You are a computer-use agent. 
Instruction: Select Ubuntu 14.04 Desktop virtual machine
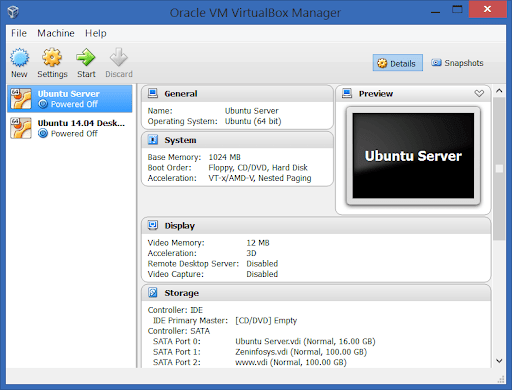click(x=70, y=128)
